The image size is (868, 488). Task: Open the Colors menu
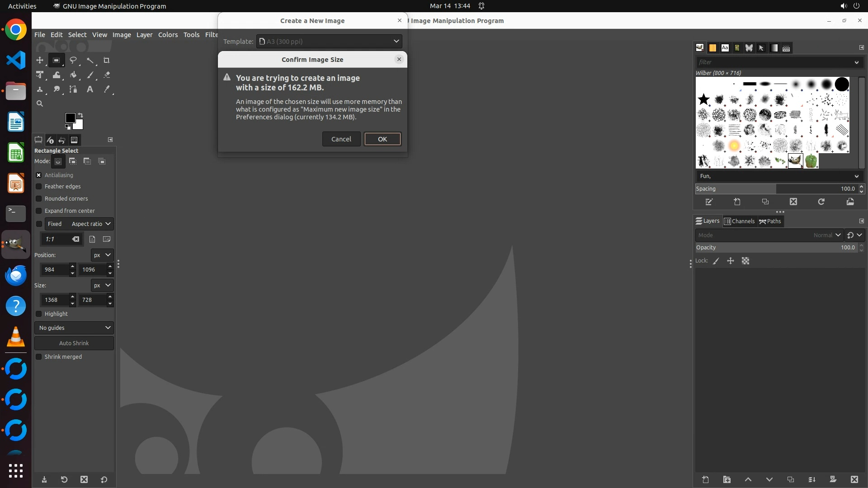click(168, 35)
